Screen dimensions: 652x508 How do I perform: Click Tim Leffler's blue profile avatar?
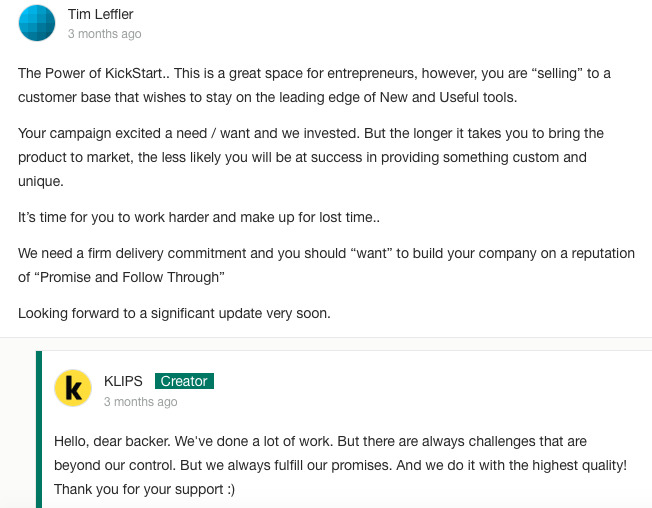coord(37,23)
